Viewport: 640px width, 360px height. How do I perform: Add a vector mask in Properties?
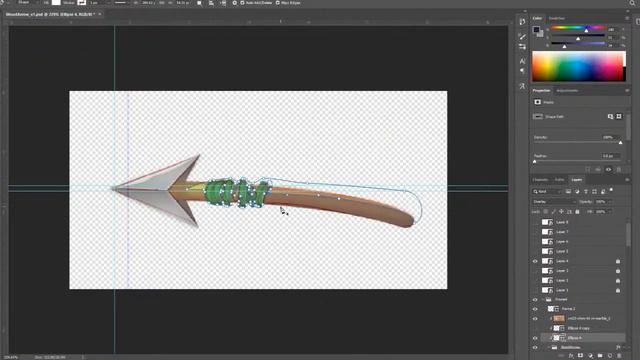(619, 117)
